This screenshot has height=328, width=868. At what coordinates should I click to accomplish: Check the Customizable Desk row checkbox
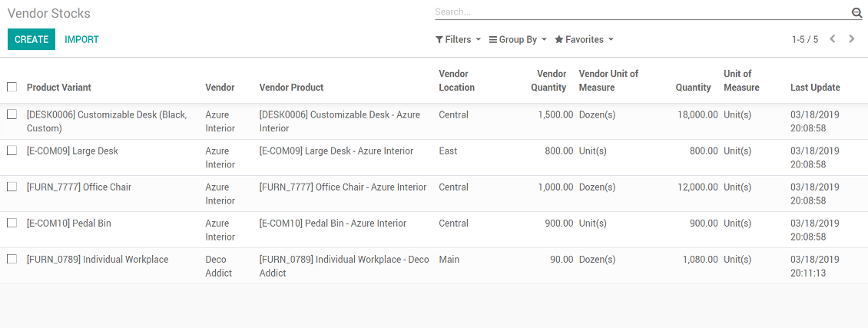12,114
